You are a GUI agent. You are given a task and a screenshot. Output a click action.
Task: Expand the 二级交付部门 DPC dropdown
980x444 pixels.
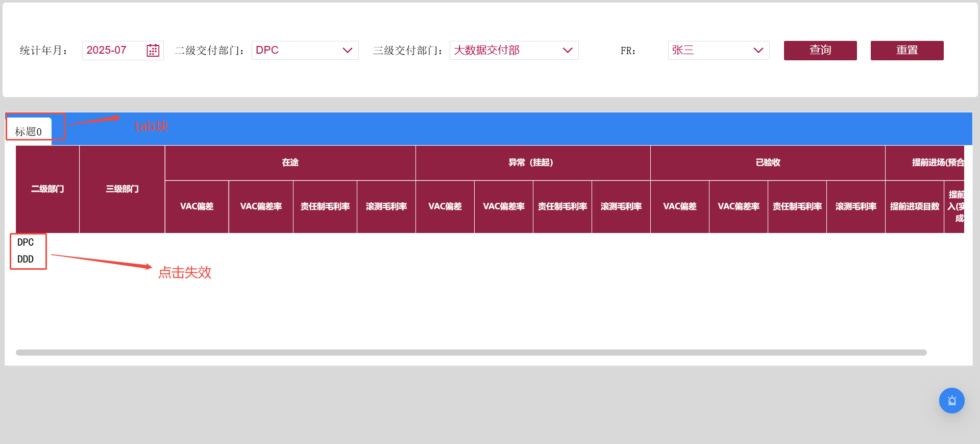tap(305, 50)
